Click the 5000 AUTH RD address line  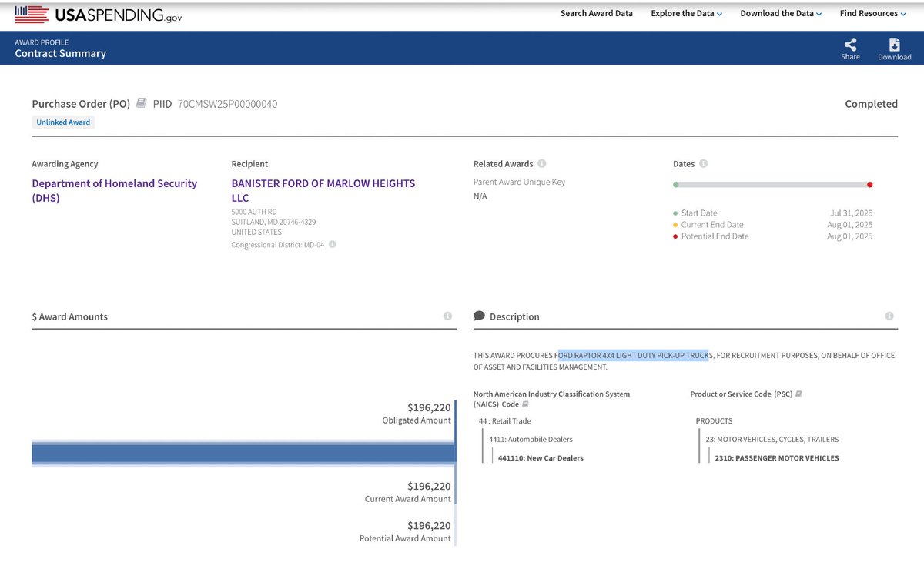(x=254, y=212)
